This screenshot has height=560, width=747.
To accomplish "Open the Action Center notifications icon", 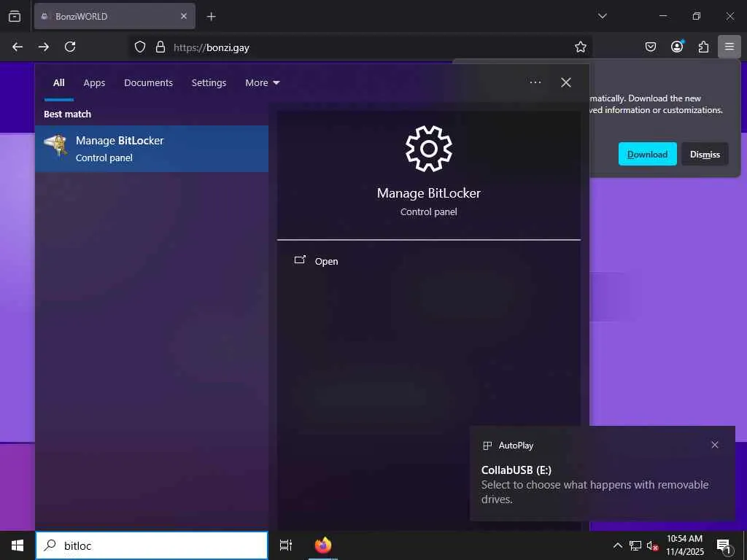I will 724,546.
